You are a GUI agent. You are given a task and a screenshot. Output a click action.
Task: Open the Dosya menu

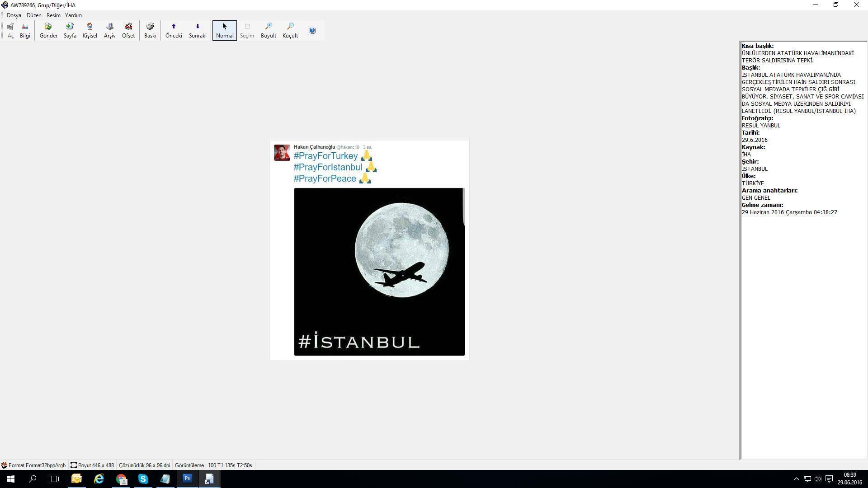(14, 15)
